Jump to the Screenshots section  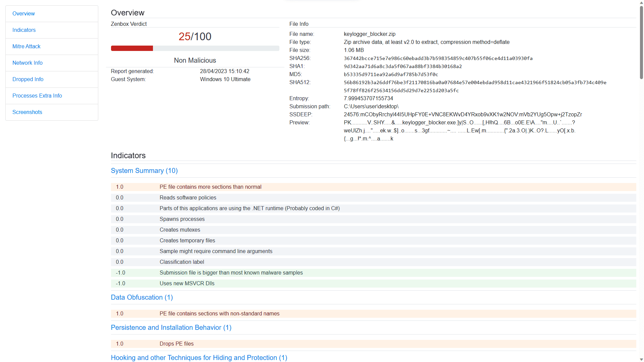tap(27, 112)
